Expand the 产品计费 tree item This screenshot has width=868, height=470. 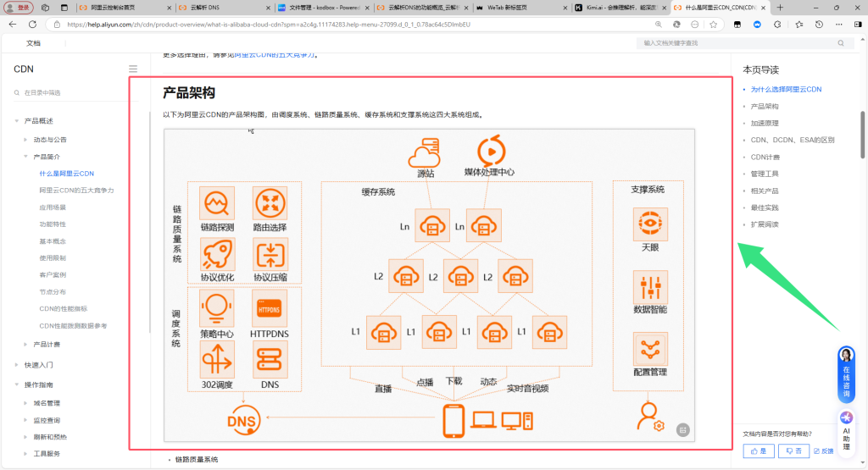[26, 345]
